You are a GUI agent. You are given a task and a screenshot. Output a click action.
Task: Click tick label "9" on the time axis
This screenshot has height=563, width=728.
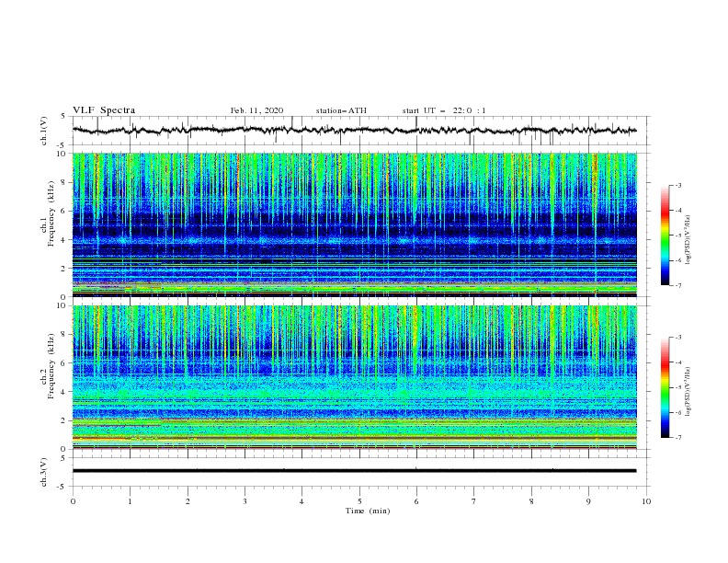tap(588, 501)
